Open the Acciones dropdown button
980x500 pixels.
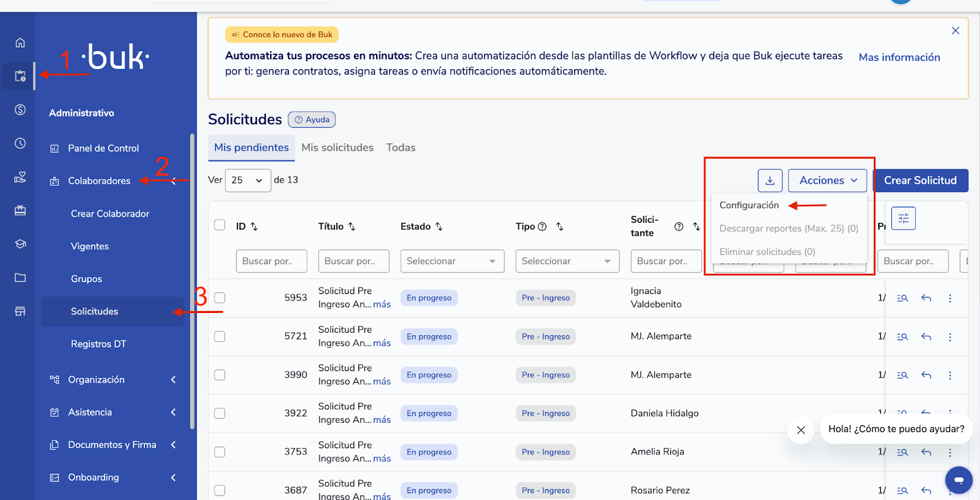(x=828, y=180)
